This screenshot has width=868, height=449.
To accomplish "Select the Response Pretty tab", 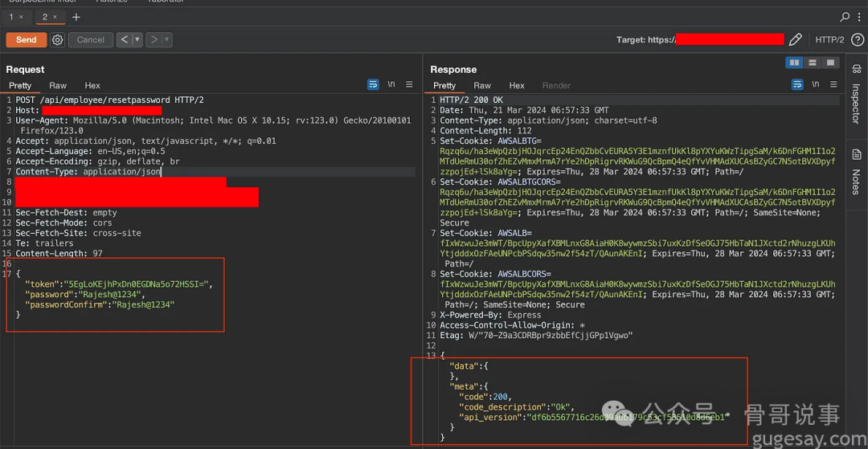I will [444, 86].
